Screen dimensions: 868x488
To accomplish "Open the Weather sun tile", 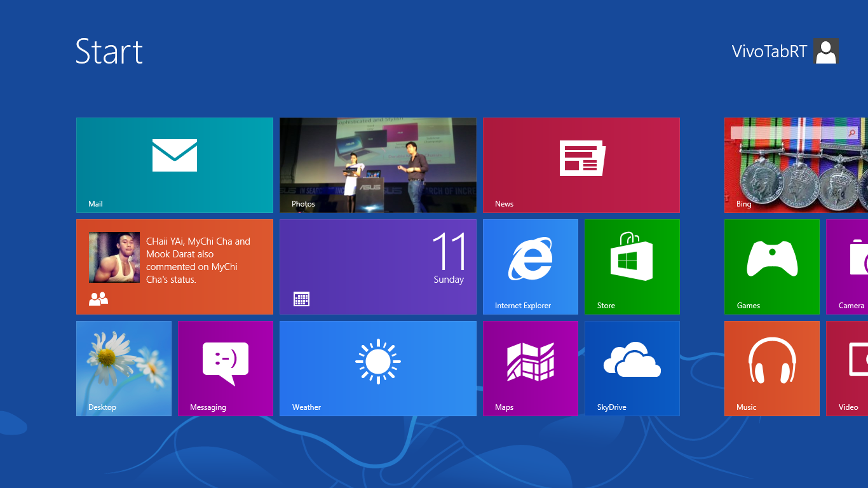I will 378,369.
